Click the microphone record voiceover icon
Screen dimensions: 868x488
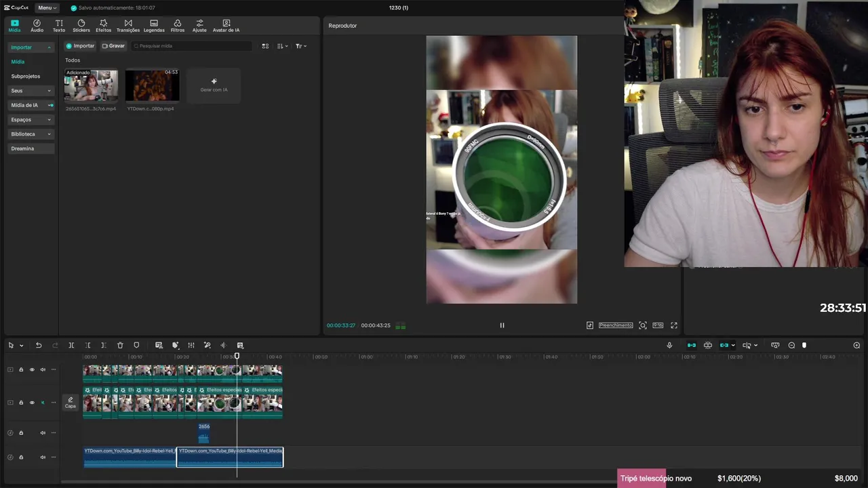(x=669, y=346)
